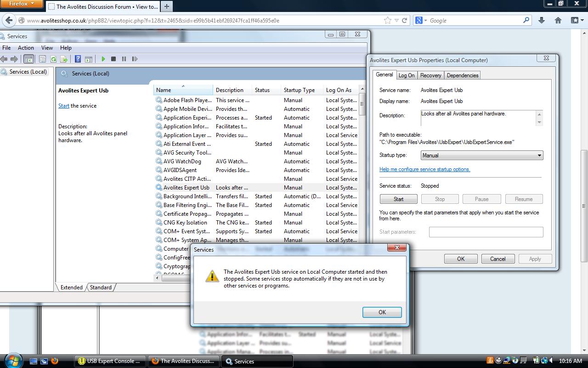Open the File menu in Services
The height and width of the screenshot is (368, 588).
click(x=6, y=48)
